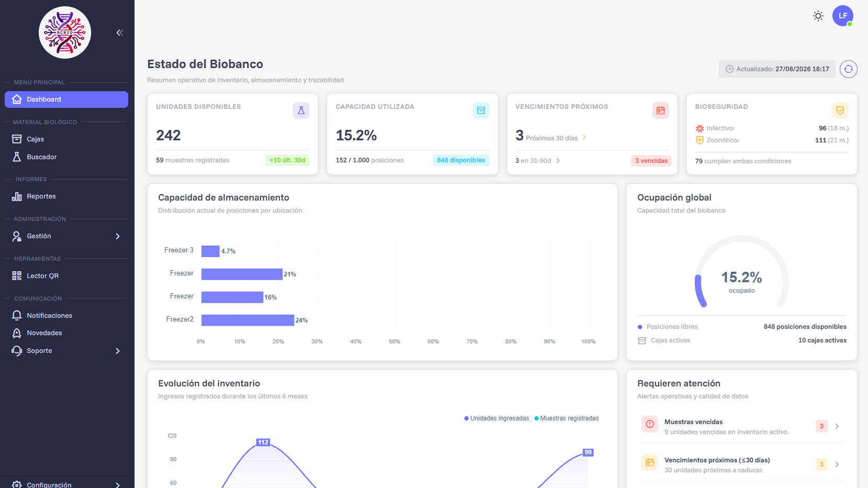Click the Infectivo biohazard icon

(x=699, y=128)
